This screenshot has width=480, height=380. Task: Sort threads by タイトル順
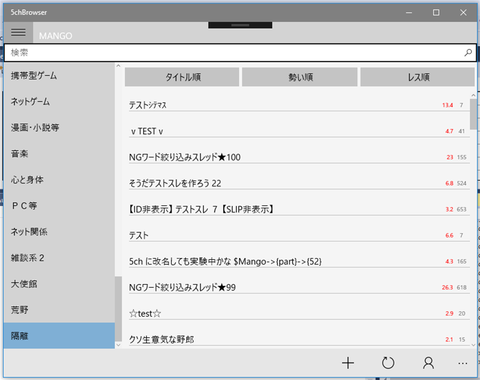click(x=182, y=77)
